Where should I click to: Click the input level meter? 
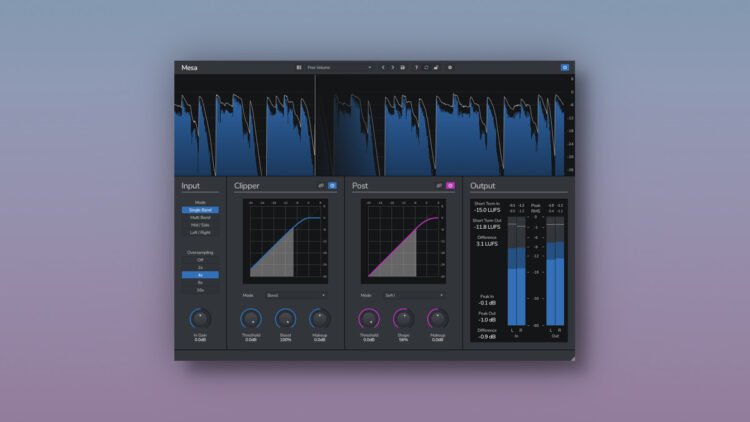(x=517, y=271)
